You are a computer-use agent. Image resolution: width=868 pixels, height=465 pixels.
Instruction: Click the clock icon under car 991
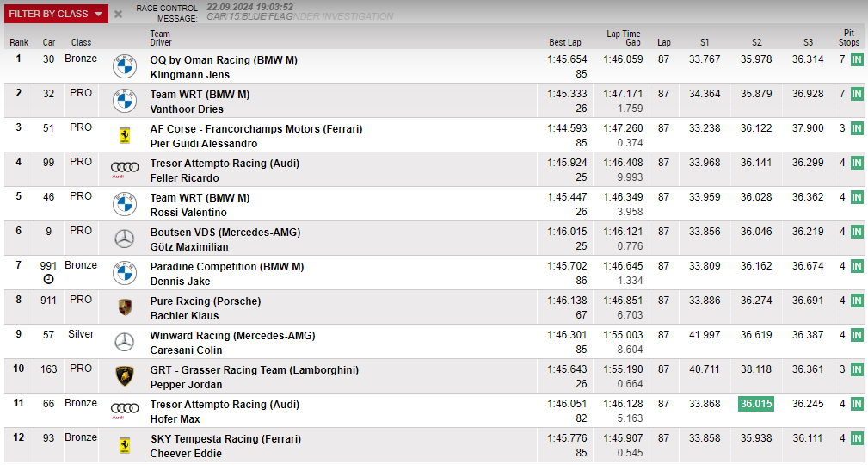(48, 279)
